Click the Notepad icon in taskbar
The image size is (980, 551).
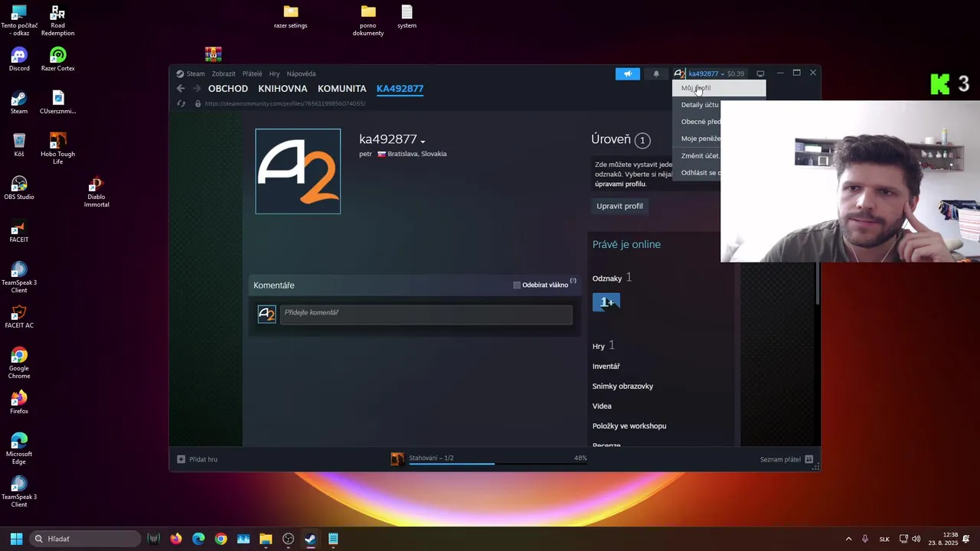(x=333, y=539)
